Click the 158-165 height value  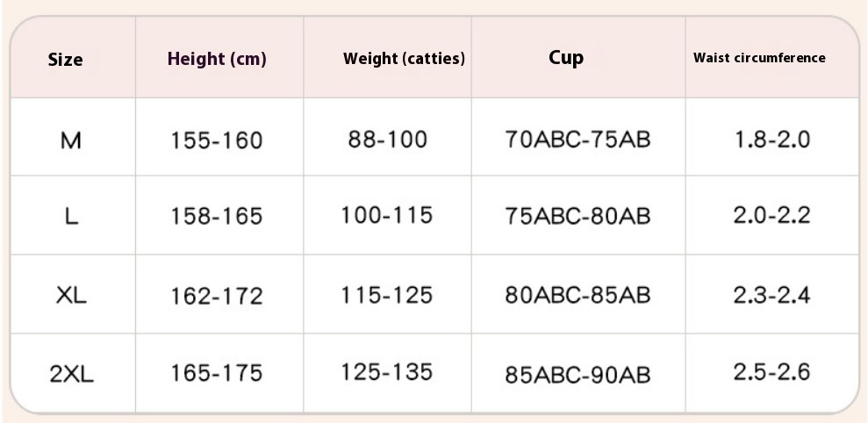click(x=217, y=216)
